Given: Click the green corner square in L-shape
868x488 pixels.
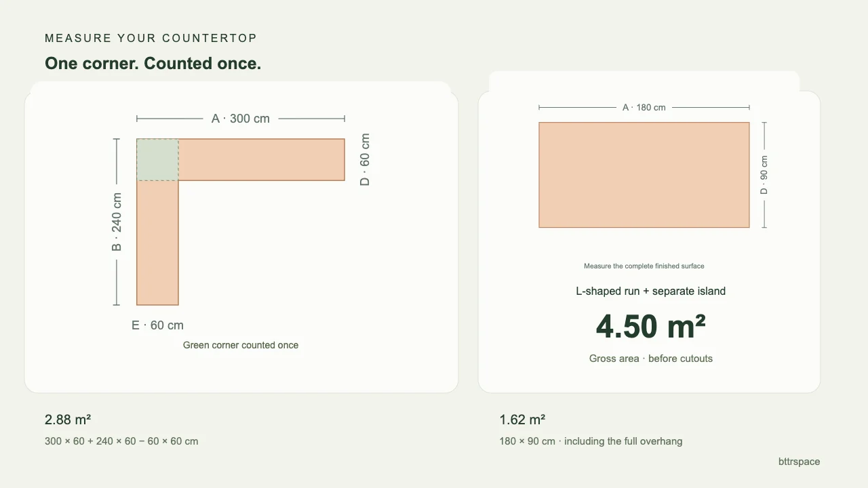Looking at the screenshot, I should coord(157,160).
